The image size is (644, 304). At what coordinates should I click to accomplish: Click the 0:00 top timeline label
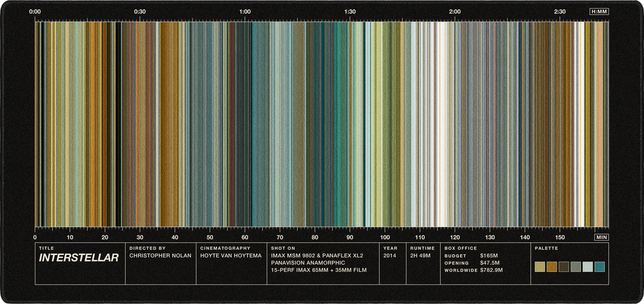[x=35, y=11]
